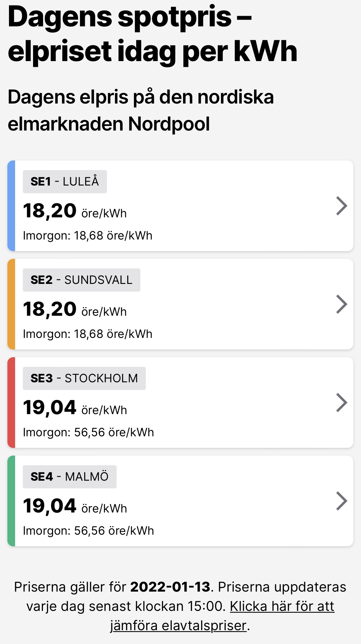Select the SE2 - SUNDSVALL area badge

click(x=81, y=280)
